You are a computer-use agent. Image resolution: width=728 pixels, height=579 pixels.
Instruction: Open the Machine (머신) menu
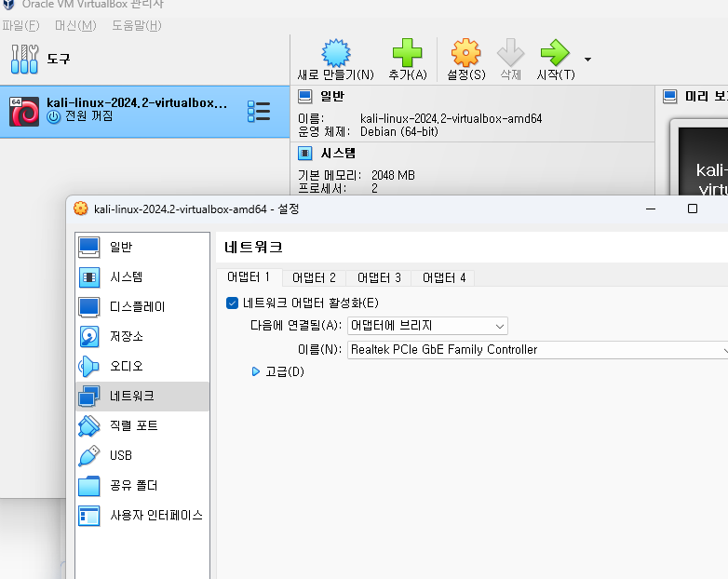[x=75, y=25]
